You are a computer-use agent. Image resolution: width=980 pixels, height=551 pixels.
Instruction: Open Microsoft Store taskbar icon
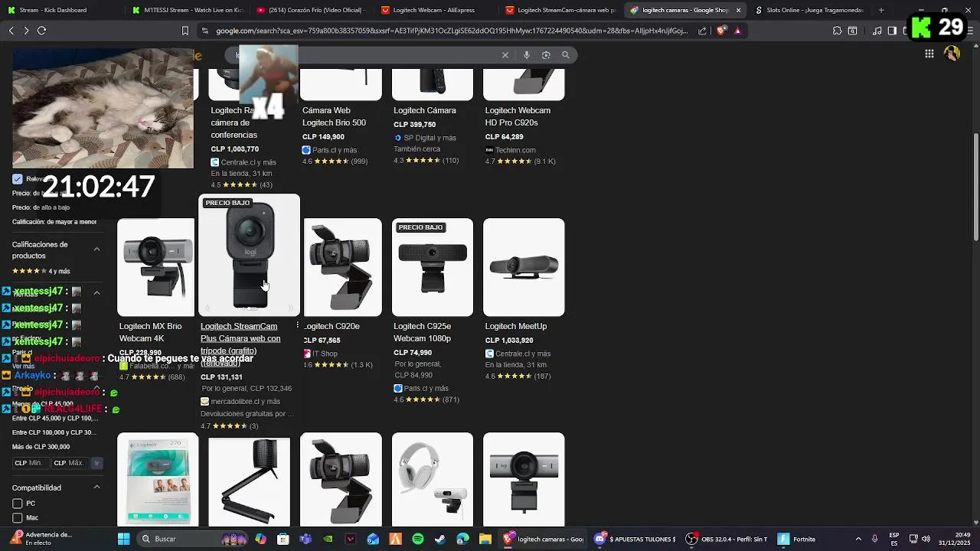pyautogui.click(x=283, y=539)
